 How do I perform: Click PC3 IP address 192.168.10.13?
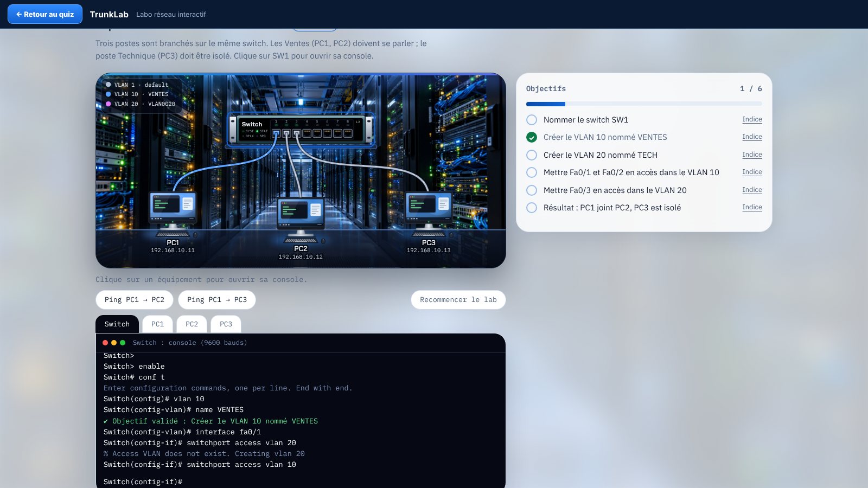pos(429,251)
